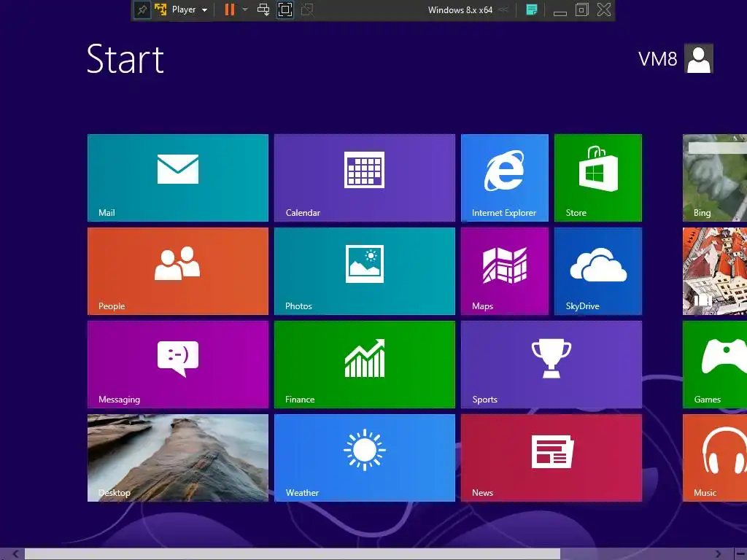Open the Player menu
Screen dimensions: 747x560
(189, 9)
